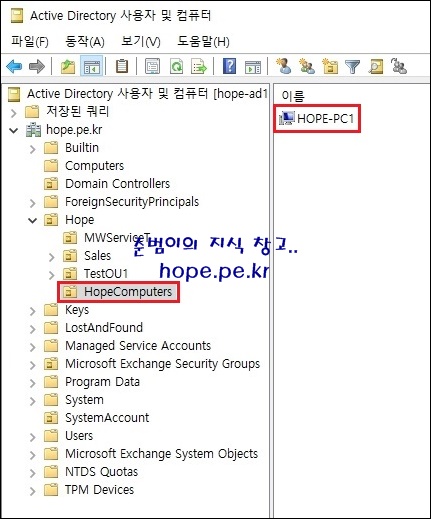Expand the ForeignSecurityPrincipals node
Image resolution: width=431 pixels, height=519 pixels.
point(32,203)
